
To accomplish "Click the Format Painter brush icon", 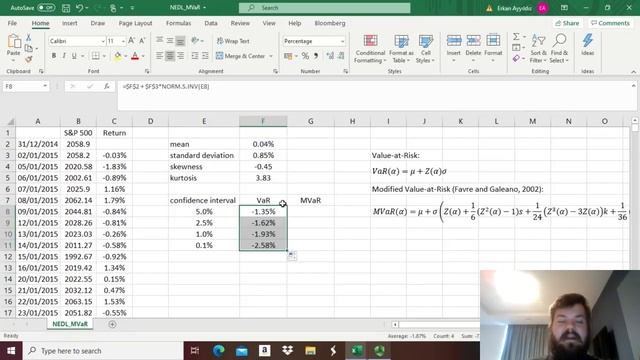I will tap(29, 59).
